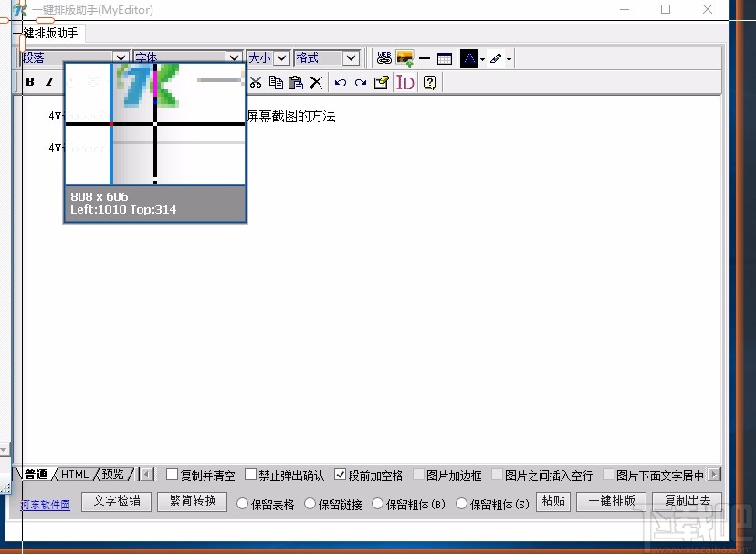The image size is (756, 554).
Task: Click the ID icon on the toolbar
Action: 405,82
